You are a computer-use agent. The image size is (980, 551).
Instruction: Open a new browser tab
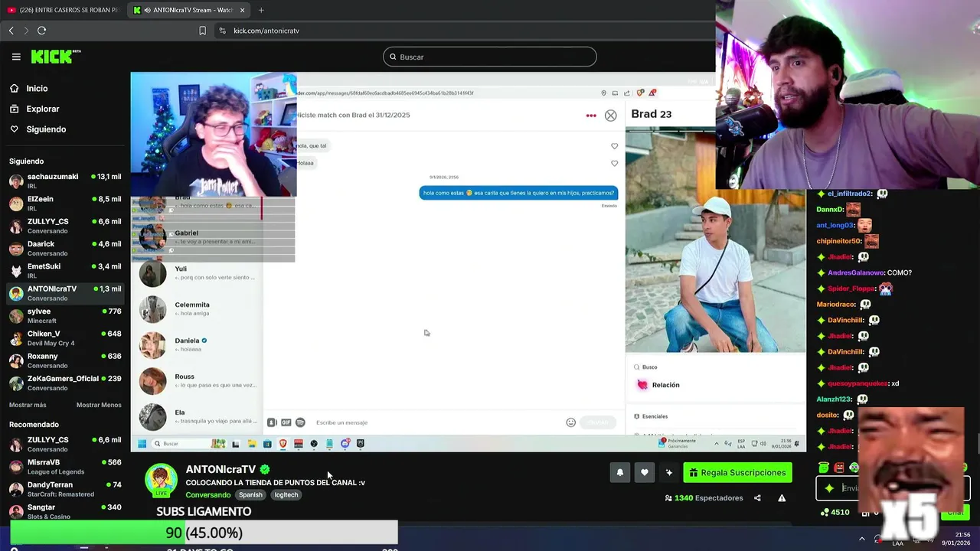261,10
